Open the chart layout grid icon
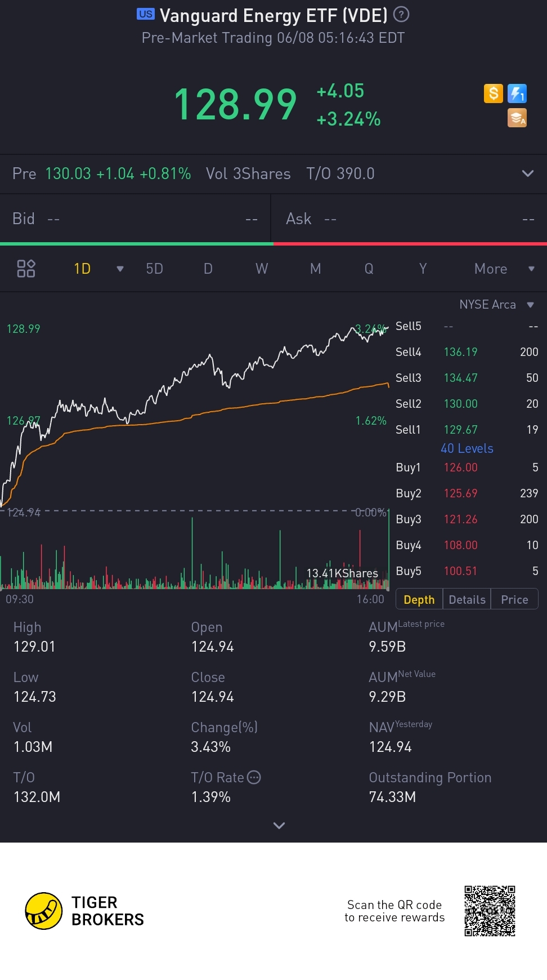Screen dimensions: 547x980 click(x=26, y=269)
